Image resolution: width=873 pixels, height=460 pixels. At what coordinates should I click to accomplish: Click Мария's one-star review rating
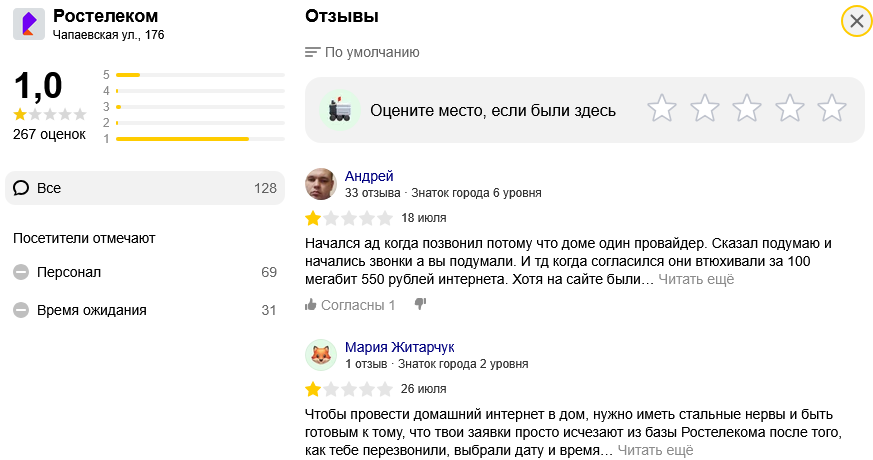point(349,389)
